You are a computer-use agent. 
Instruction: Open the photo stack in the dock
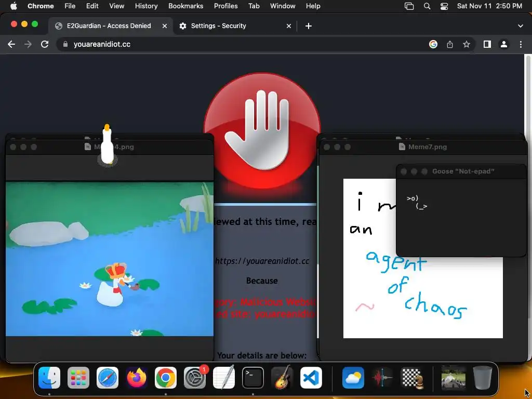pyautogui.click(x=454, y=378)
